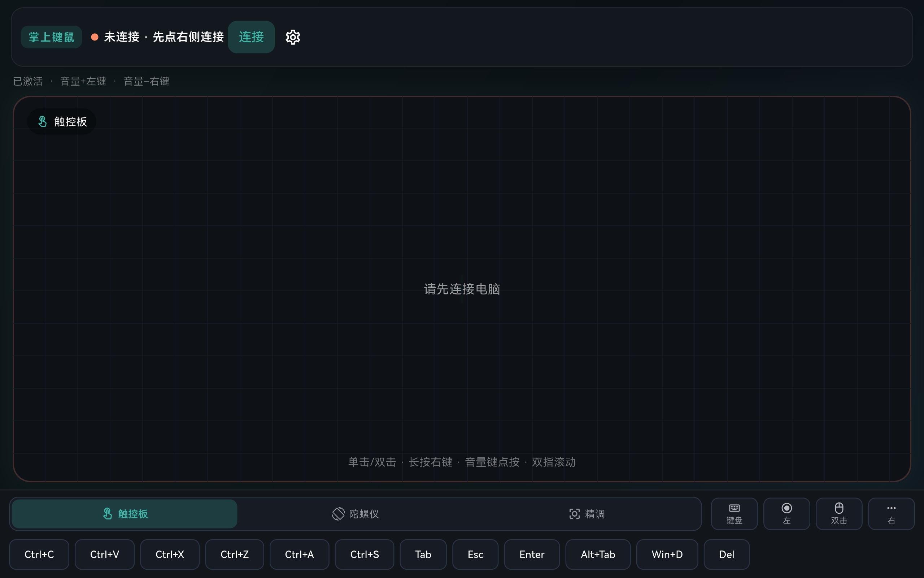
Task: Tap the Alt+Tab shortcut button
Action: coord(598,554)
